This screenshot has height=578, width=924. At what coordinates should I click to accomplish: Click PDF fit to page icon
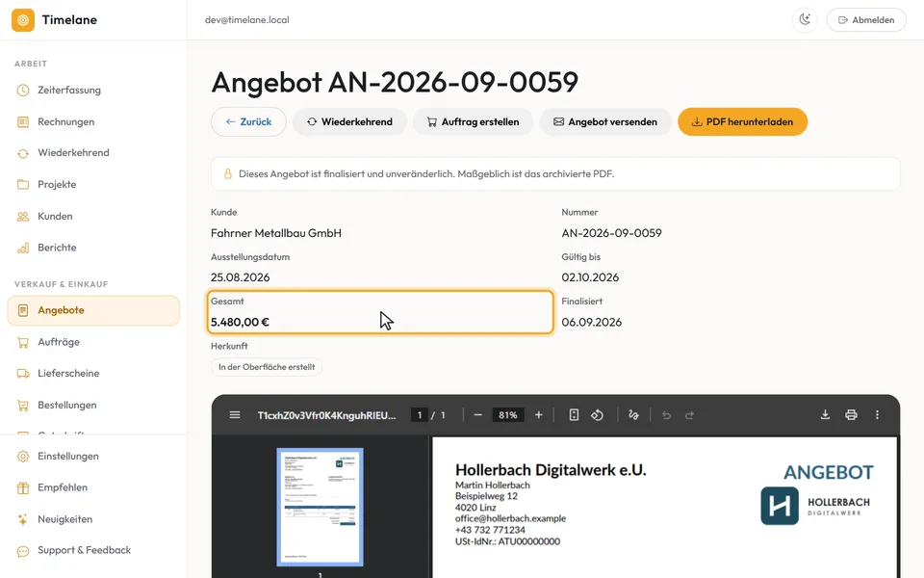(x=574, y=415)
